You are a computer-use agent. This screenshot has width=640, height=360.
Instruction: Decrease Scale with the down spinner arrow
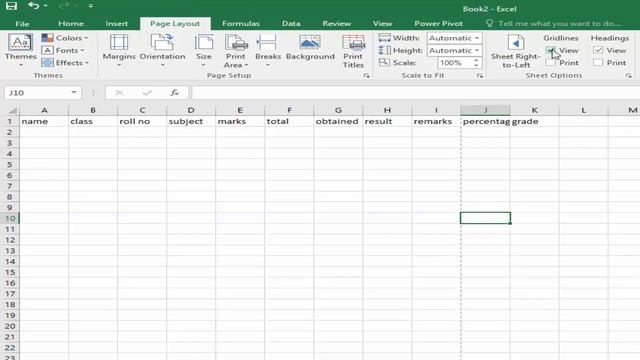(476, 65)
